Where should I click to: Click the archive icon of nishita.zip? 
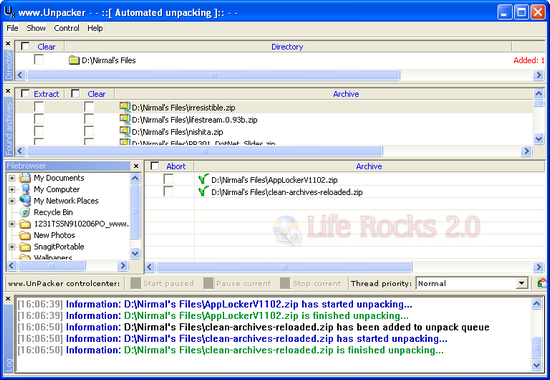tap(125, 132)
